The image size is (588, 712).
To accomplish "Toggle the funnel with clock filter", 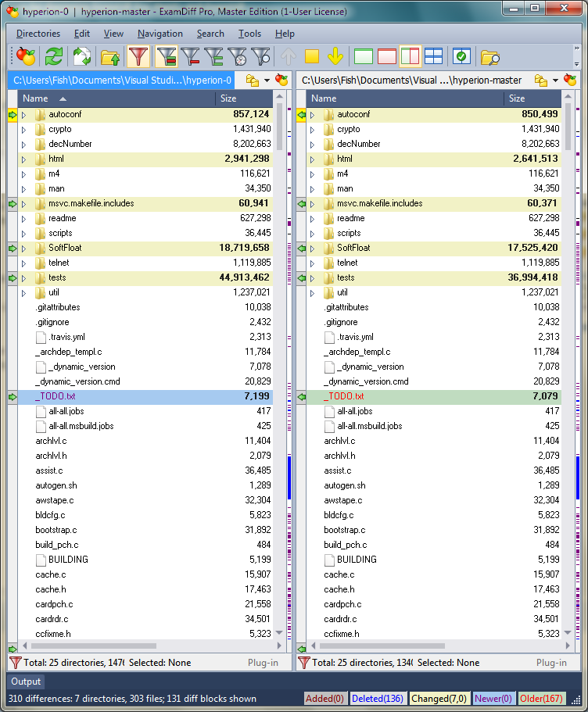I will coord(238,57).
